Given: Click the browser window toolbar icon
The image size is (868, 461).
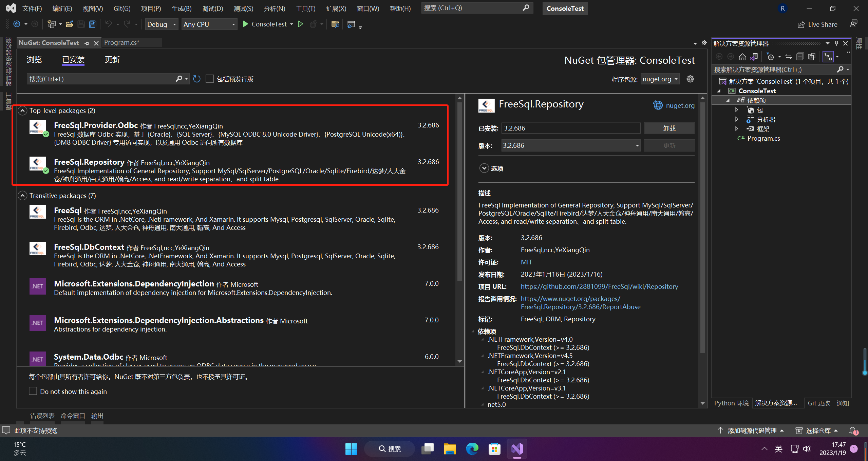Looking at the screenshot, I should click(x=351, y=24).
